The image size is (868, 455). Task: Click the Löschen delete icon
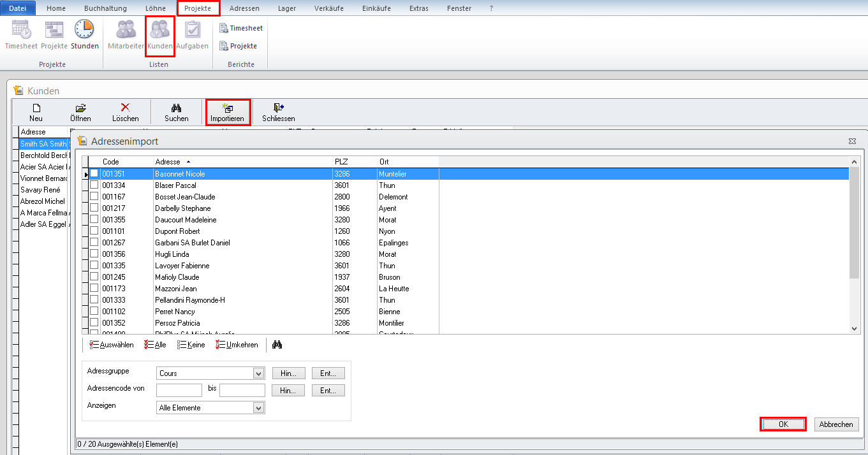(x=125, y=113)
